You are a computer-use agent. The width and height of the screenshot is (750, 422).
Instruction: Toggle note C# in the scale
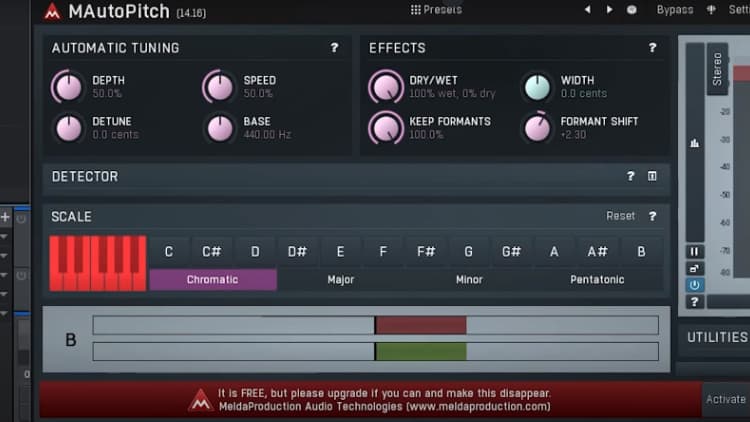click(x=211, y=252)
